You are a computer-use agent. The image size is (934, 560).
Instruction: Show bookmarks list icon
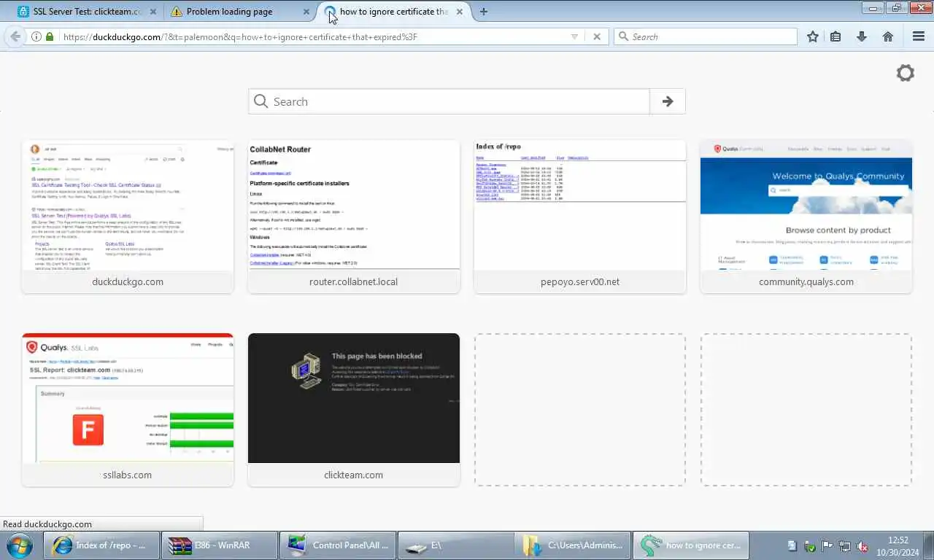pyautogui.click(x=835, y=36)
